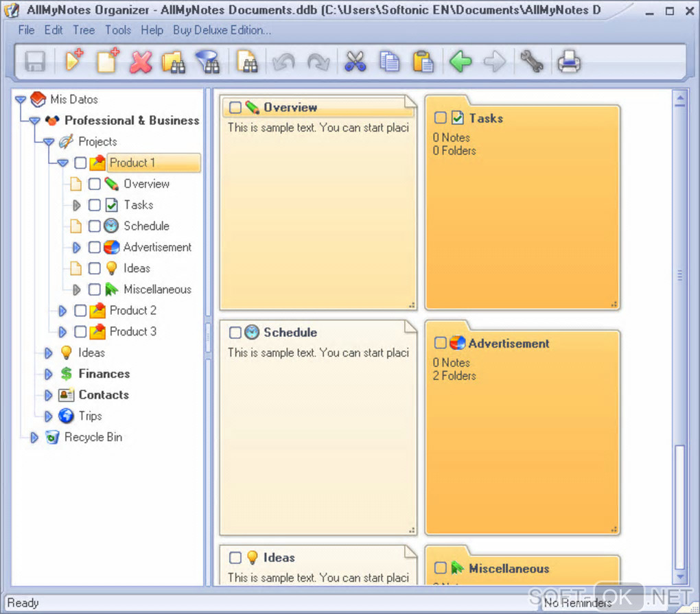This screenshot has width=700, height=614.
Task: Expand the Contacts node
Action: (48, 395)
